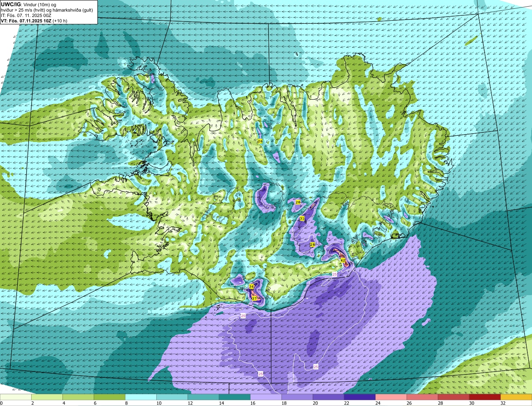Select the scale tick label '8'
The height and width of the screenshot is (406, 532).
click(126, 403)
